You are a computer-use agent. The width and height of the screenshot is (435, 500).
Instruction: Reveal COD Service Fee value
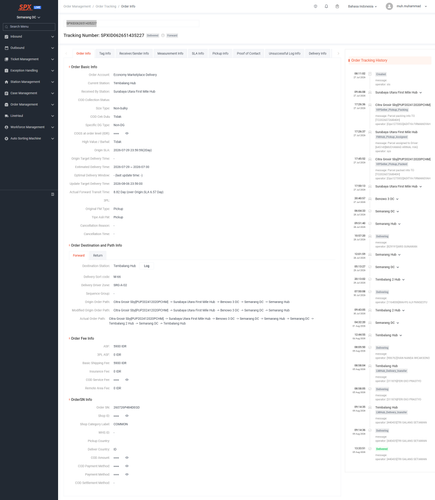point(127,380)
